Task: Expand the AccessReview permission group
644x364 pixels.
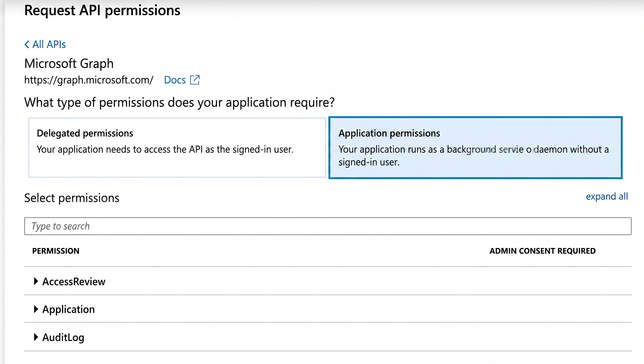Action: coord(36,281)
